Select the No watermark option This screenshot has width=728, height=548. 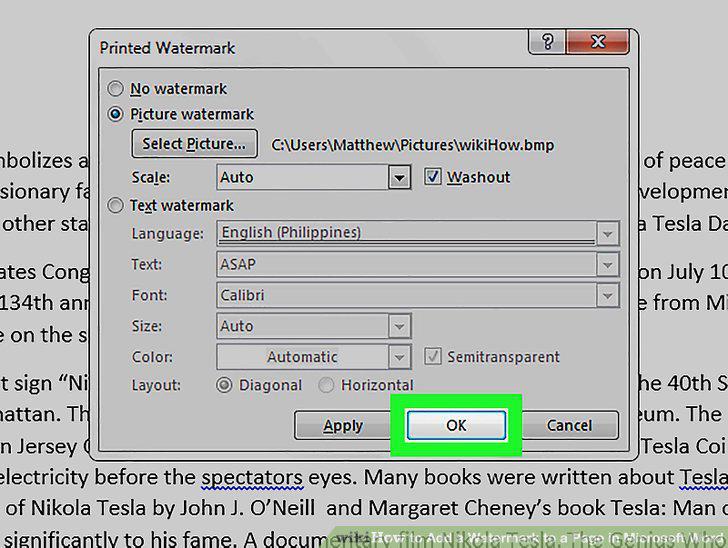[115, 88]
